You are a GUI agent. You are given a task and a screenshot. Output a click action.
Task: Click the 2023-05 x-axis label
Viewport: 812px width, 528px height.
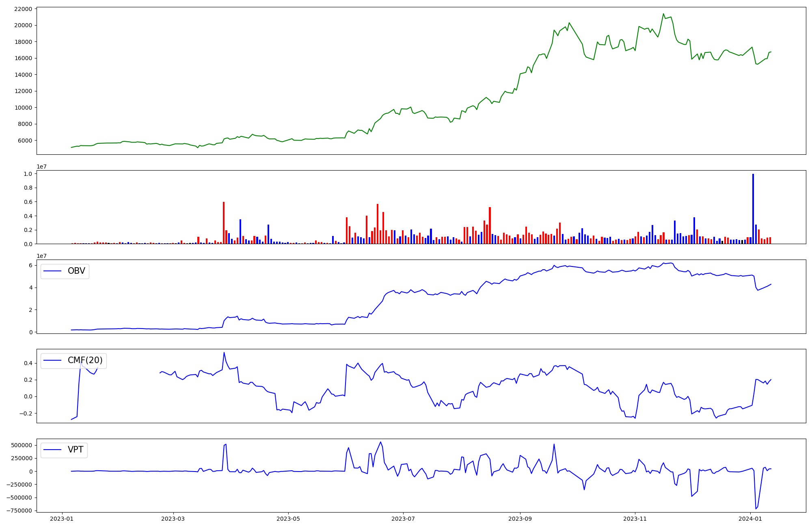click(x=288, y=519)
